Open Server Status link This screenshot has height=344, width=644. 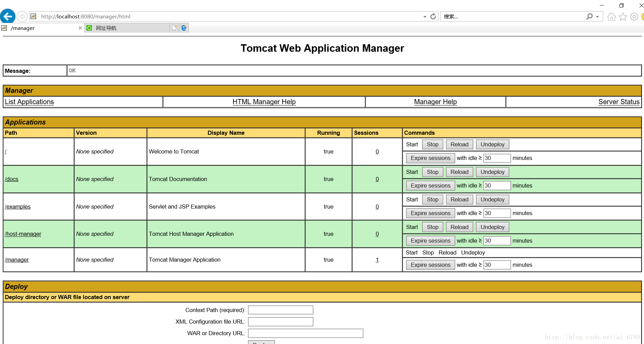tap(619, 102)
